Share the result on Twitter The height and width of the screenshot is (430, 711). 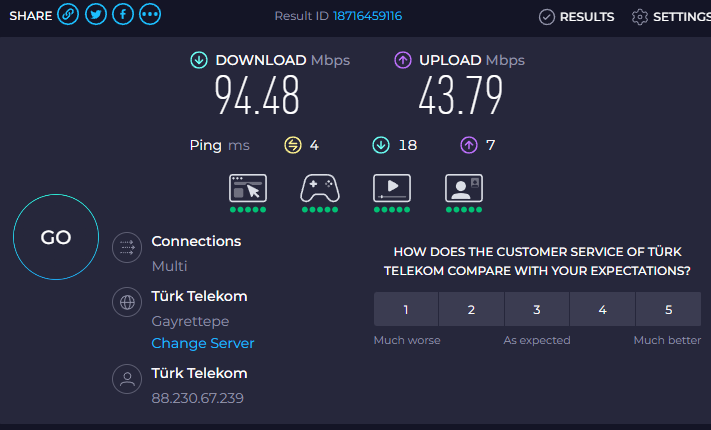pos(96,15)
